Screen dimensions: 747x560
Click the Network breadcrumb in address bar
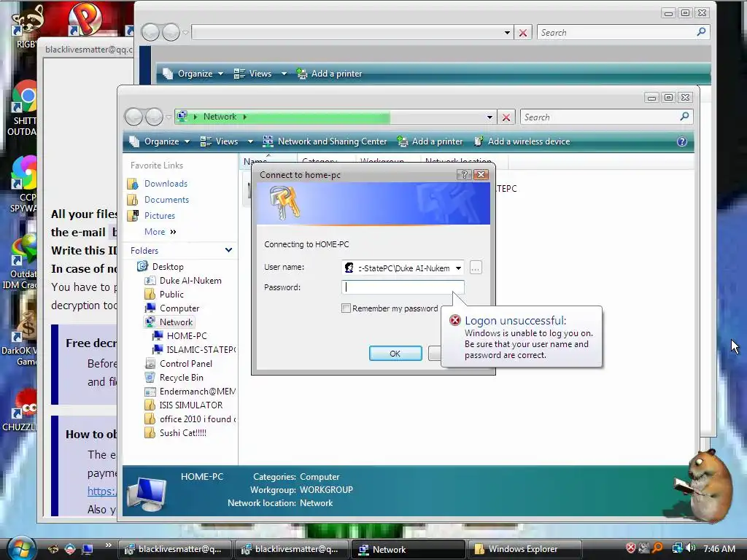[220, 117]
